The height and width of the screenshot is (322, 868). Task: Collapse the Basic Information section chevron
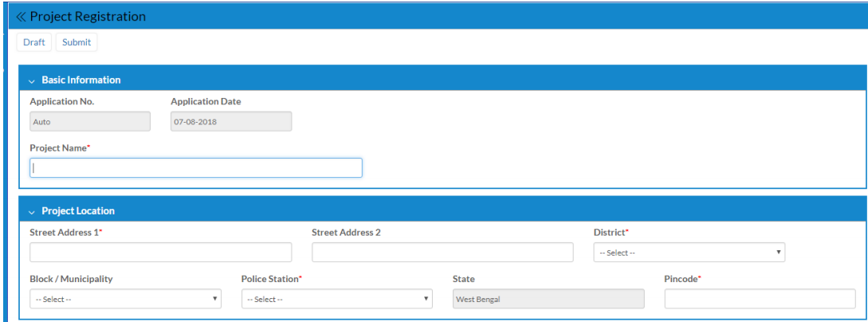31,80
